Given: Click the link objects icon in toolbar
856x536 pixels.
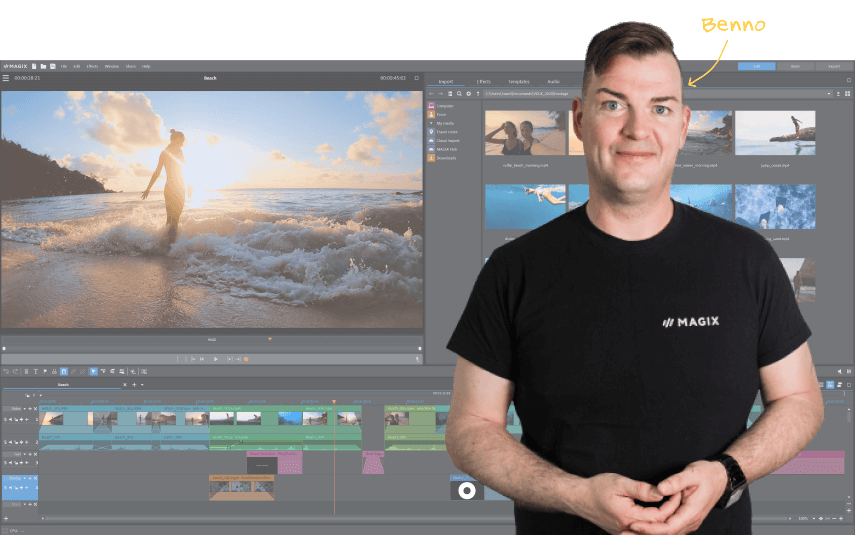Looking at the screenshot, I should (x=73, y=371).
